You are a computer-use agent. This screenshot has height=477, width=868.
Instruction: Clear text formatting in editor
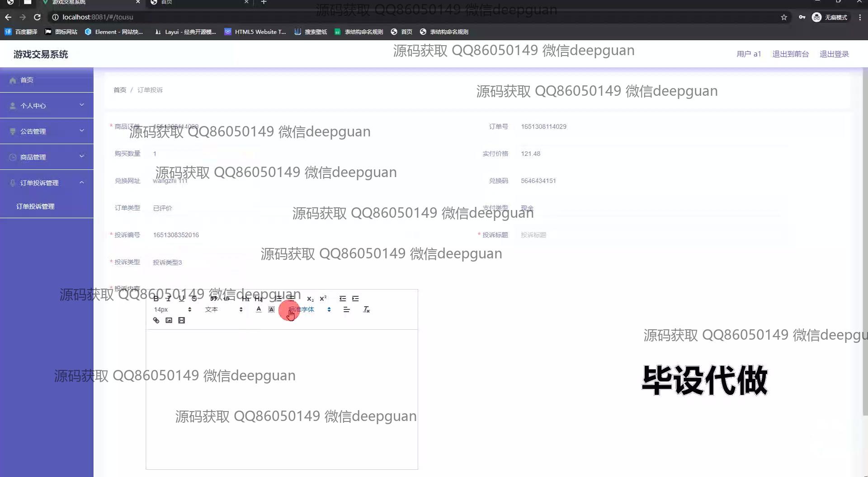pos(366,309)
